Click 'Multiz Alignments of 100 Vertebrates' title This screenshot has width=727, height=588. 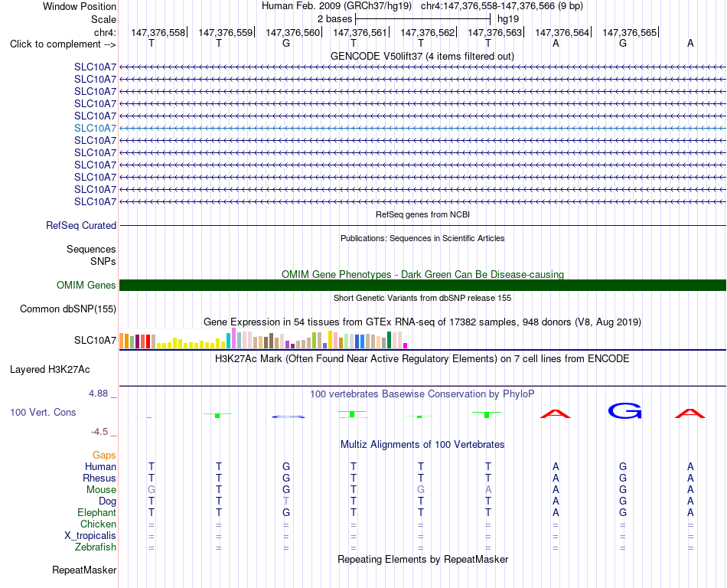coord(422,445)
